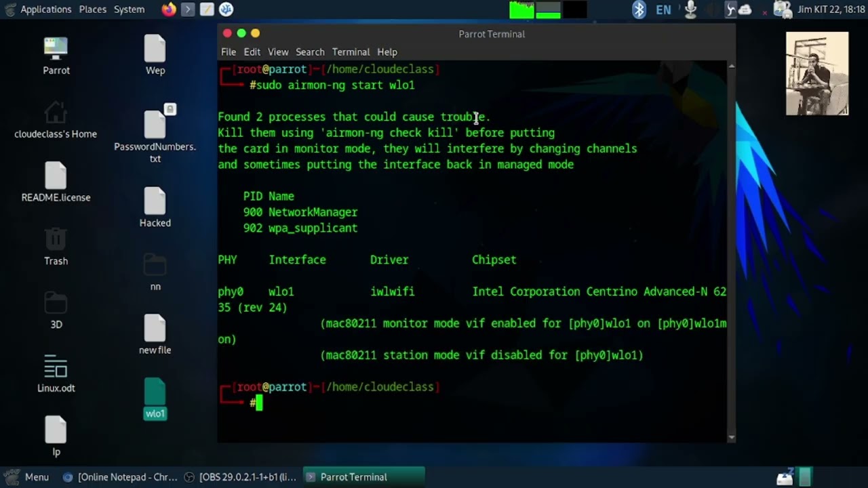The height and width of the screenshot is (488, 868).
Task: Click the user account tray icon
Action: 782,9
